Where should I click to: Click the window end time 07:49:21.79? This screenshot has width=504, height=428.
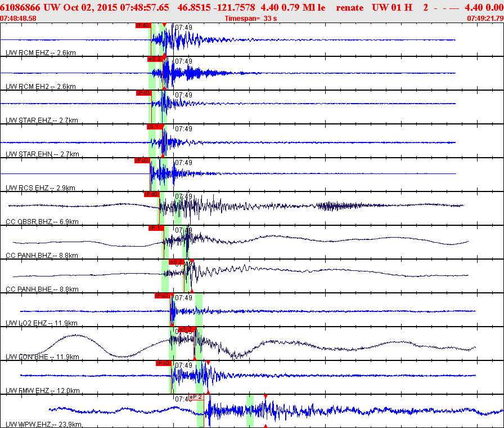(x=485, y=19)
